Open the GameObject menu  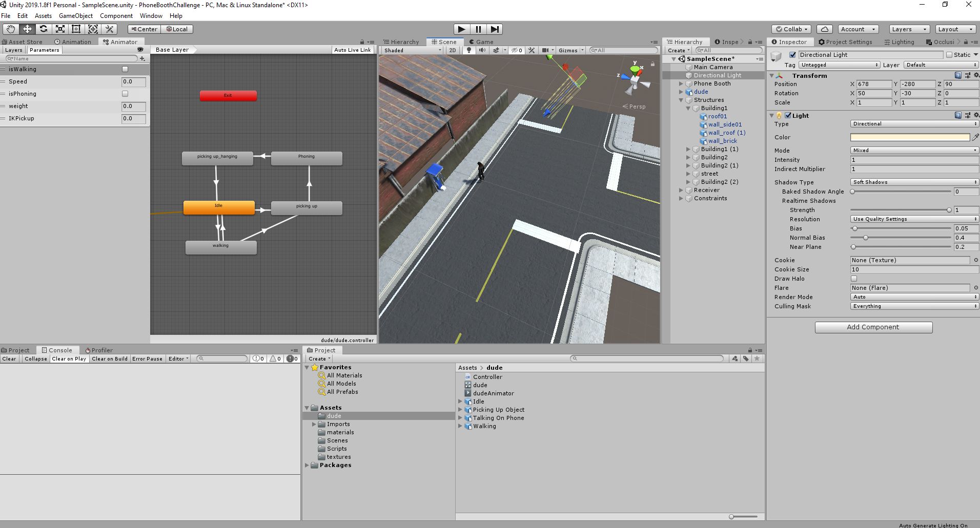75,16
